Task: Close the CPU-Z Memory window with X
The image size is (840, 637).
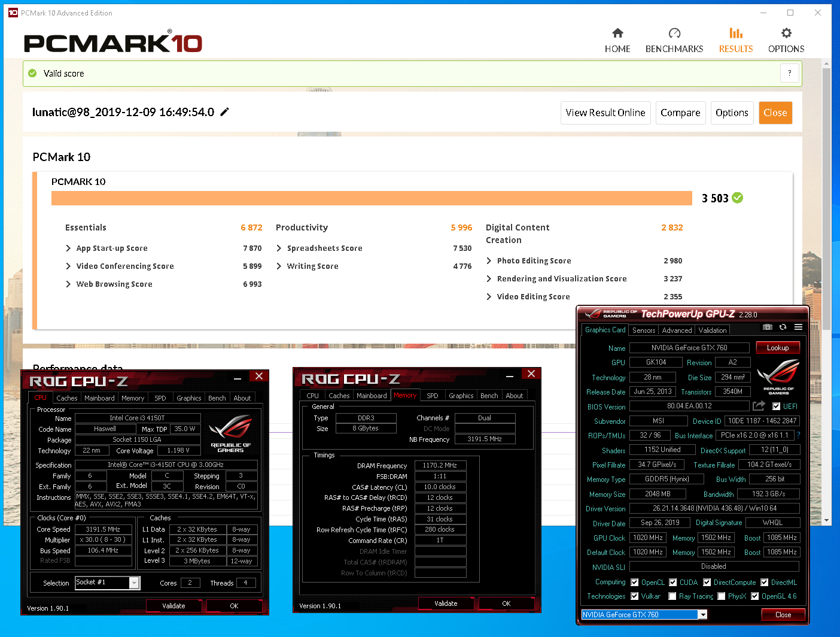Action: point(531,374)
